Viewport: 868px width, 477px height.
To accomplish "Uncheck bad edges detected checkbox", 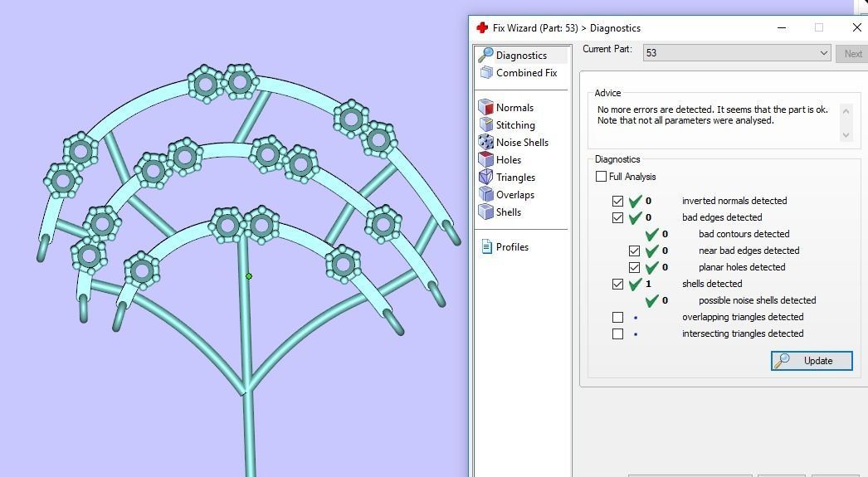I will (x=617, y=217).
